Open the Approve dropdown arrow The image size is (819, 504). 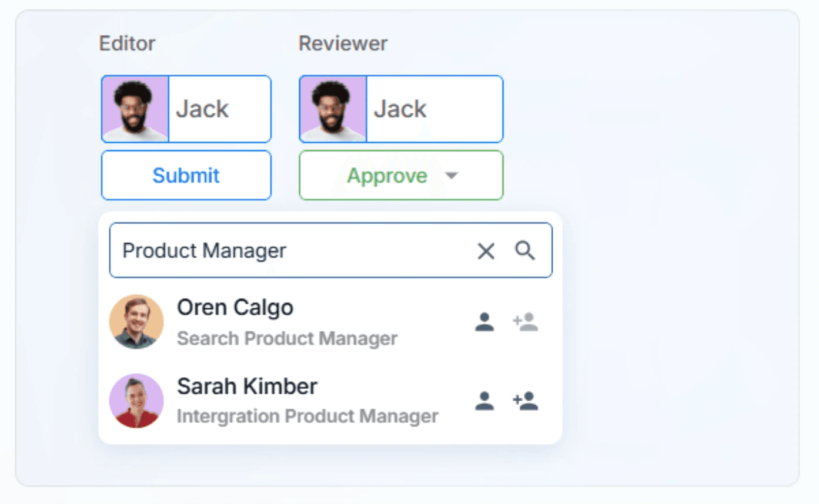click(451, 176)
